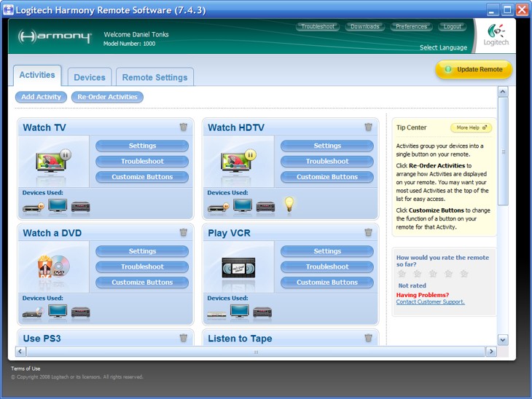Click Troubleshoot under Watch TV
The height and width of the screenshot is (399, 532).
(x=142, y=162)
